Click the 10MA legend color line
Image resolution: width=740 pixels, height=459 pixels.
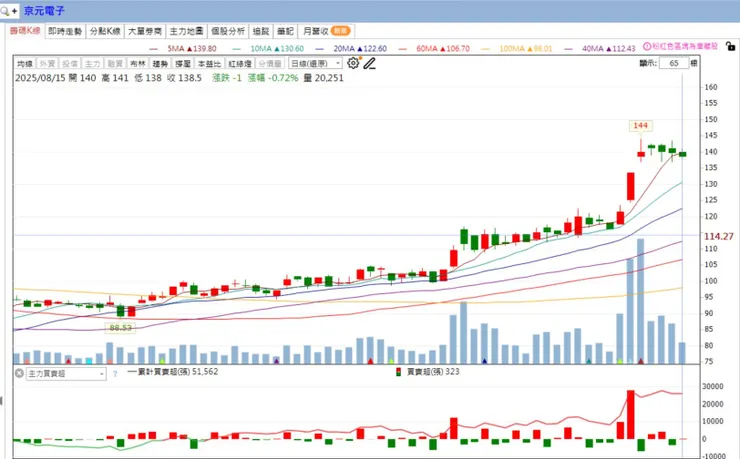click(x=236, y=49)
